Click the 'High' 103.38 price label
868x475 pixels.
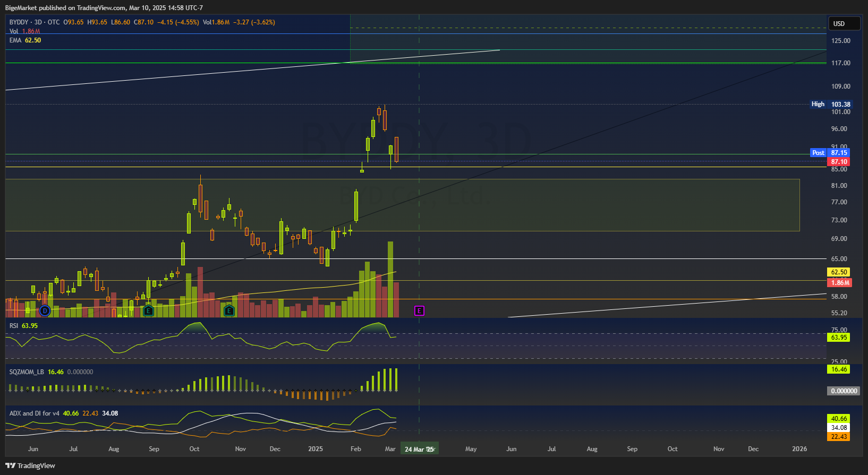click(x=830, y=104)
